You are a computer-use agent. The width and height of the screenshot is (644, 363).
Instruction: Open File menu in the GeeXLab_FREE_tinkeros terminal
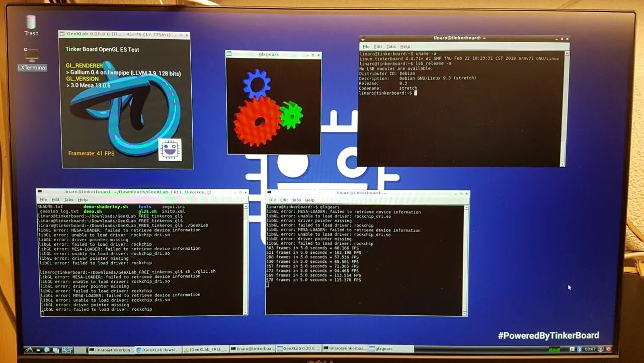pyautogui.click(x=43, y=200)
